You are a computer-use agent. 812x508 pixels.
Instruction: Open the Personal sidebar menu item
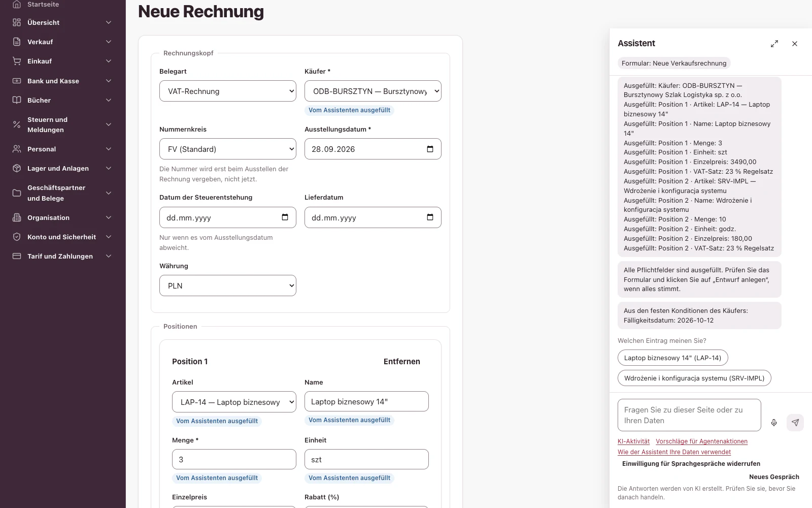click(63, 149)
